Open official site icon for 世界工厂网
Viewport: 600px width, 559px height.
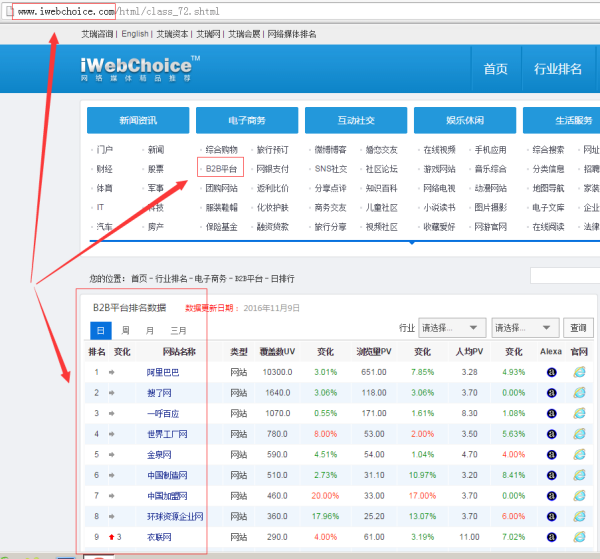[x=578, y=434]
